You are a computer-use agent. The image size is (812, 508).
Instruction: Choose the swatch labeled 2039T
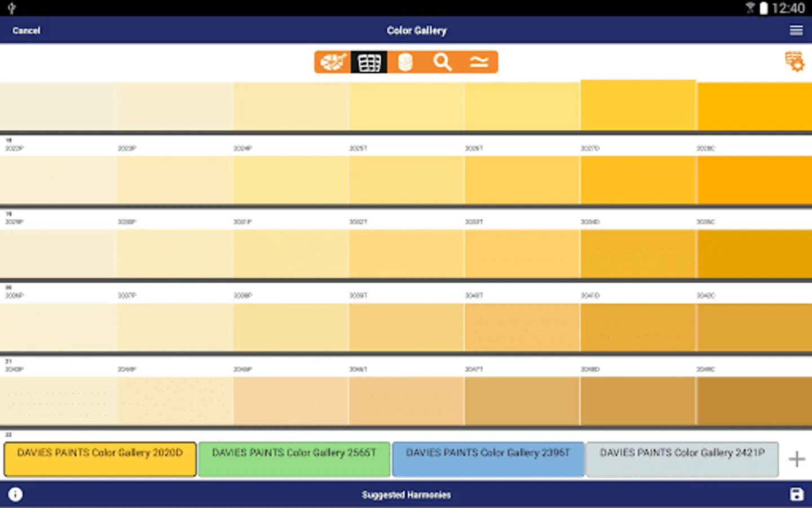407,327
